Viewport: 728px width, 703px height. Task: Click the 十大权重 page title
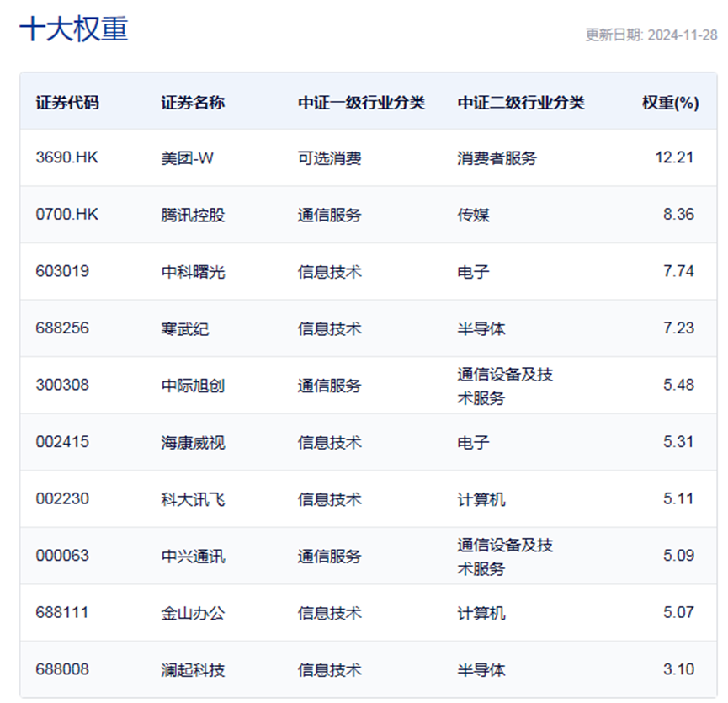(x=74, y=29)
